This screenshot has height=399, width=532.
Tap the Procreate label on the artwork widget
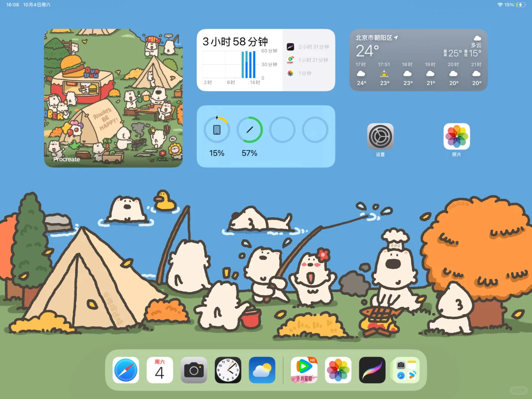66,159
